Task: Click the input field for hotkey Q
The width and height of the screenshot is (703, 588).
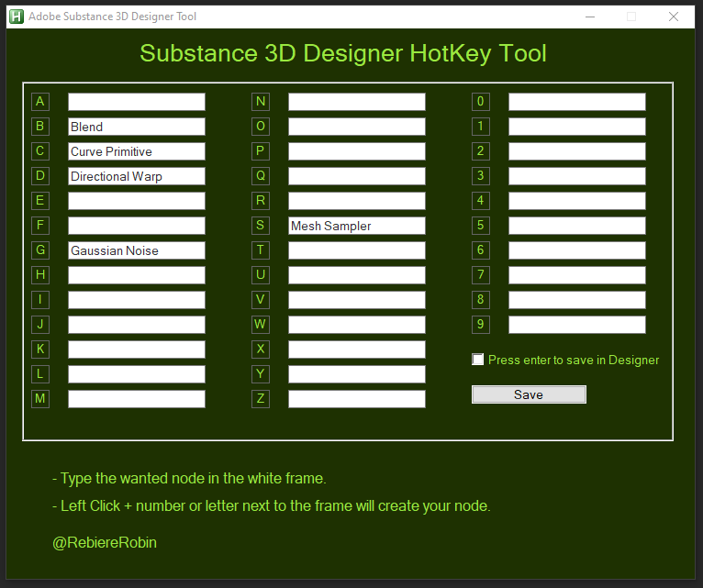Action: (357, 176)
